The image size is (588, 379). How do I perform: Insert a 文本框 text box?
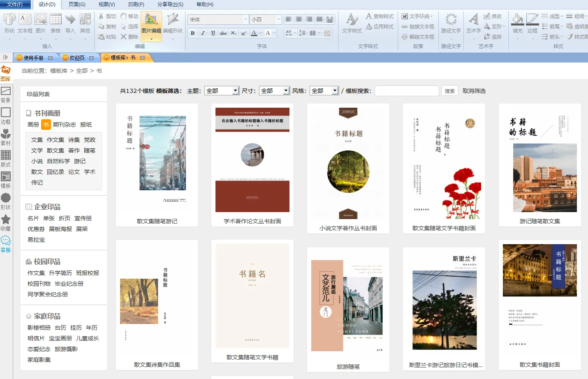[x=25, y=24]
